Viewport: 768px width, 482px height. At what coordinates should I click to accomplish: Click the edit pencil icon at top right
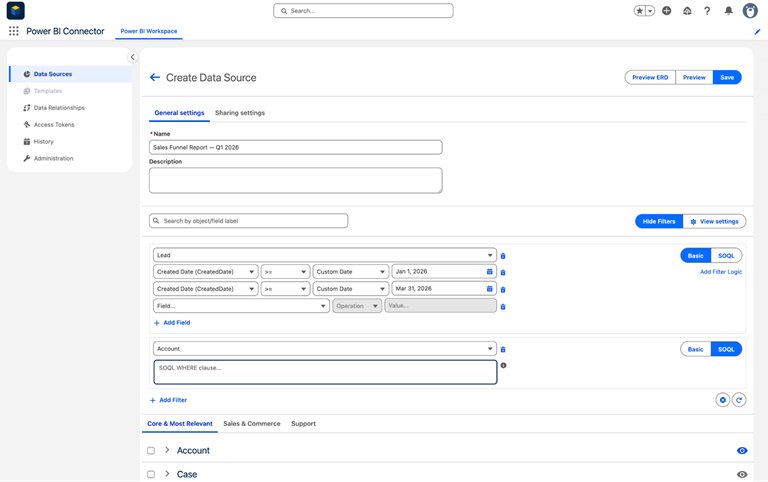click(x=757, y=32)
